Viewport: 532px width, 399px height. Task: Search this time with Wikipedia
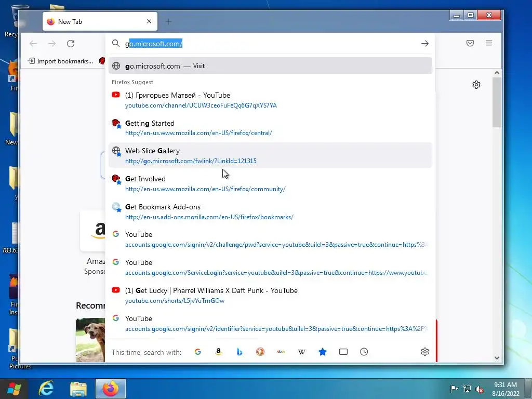tap(302, 352)
